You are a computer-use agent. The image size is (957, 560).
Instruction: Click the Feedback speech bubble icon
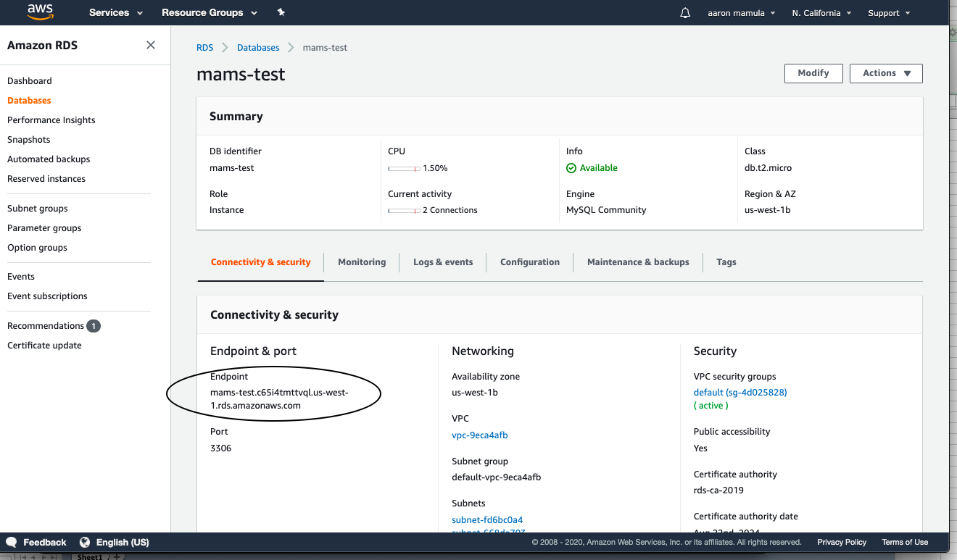click(12, 542)
